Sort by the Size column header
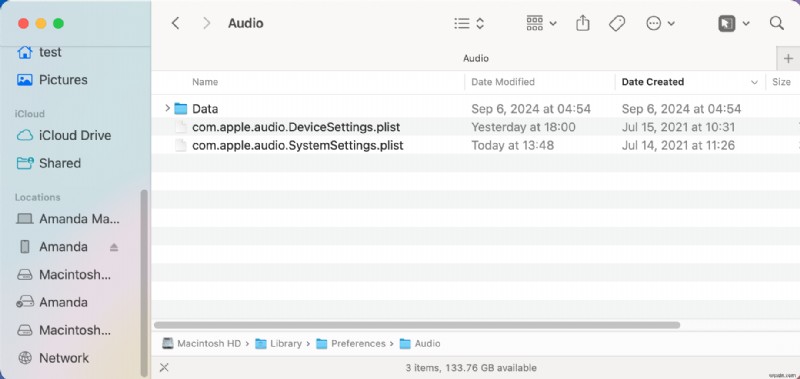 tap(781, 82)
